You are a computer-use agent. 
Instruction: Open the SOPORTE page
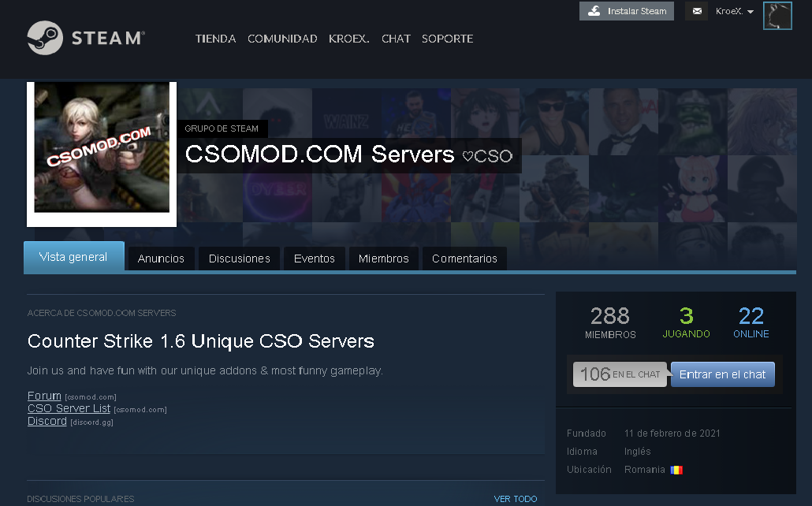[447, 39]
